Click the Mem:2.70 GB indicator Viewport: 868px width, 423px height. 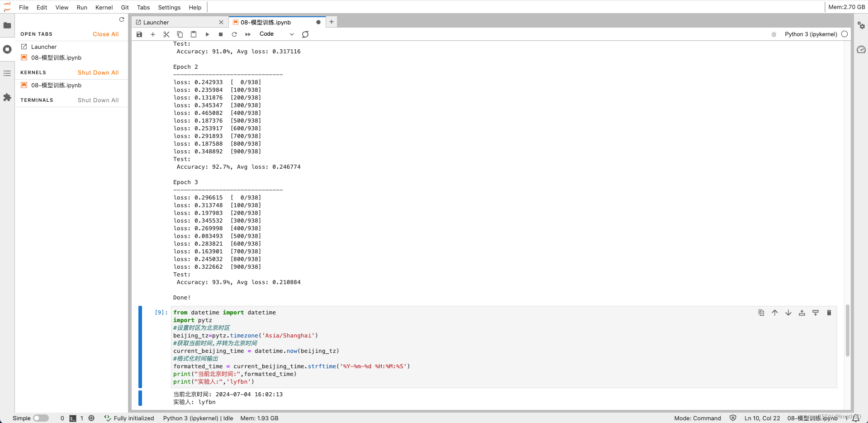point(846,7)
